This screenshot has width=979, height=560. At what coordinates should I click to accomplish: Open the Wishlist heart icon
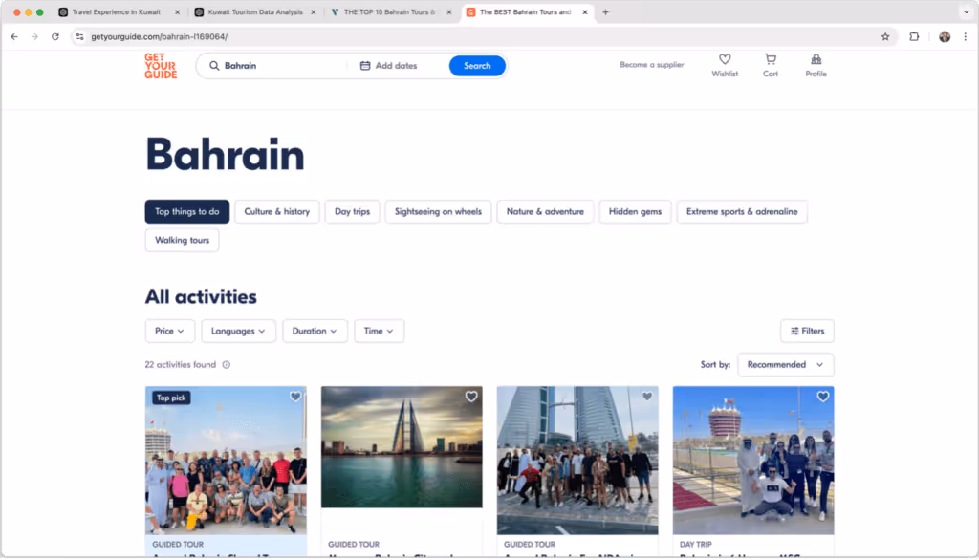click(x=725, y=59)
